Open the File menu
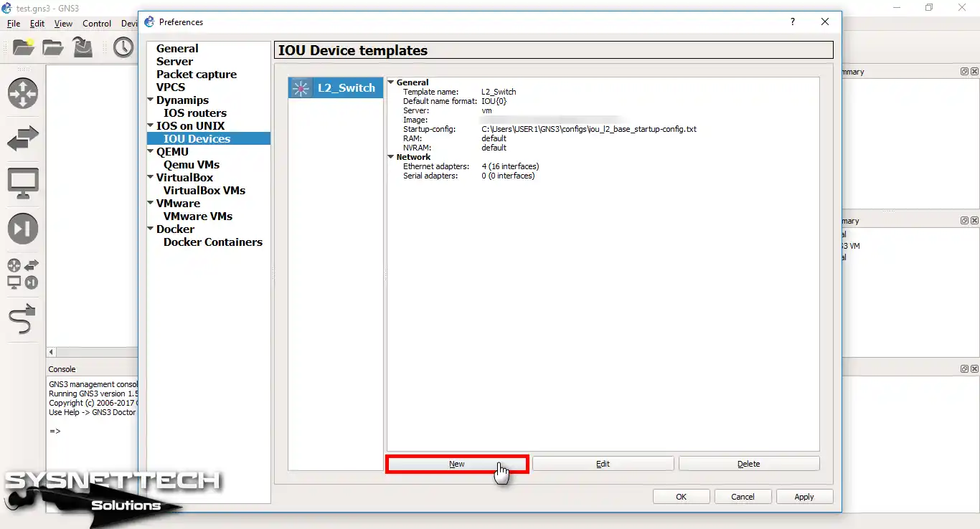Image resolution: width=980 pixels, height=529 pixels. click(14, 23)
